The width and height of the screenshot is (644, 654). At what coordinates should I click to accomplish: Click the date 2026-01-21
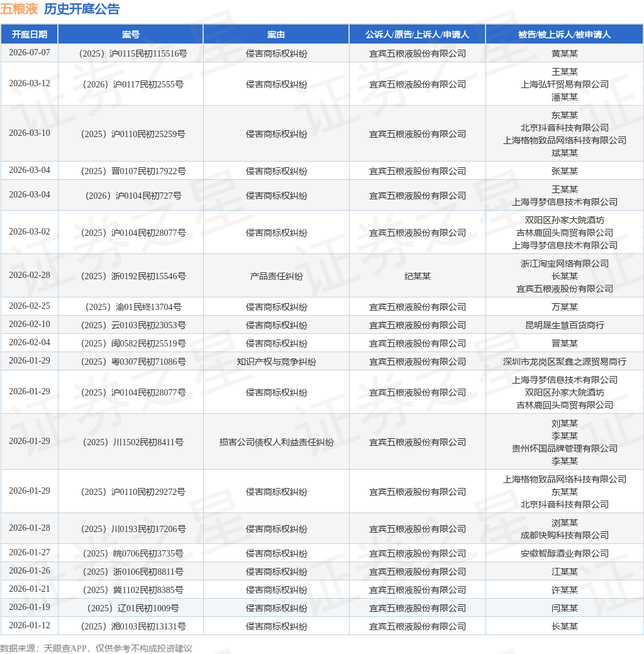click(29, 589)
